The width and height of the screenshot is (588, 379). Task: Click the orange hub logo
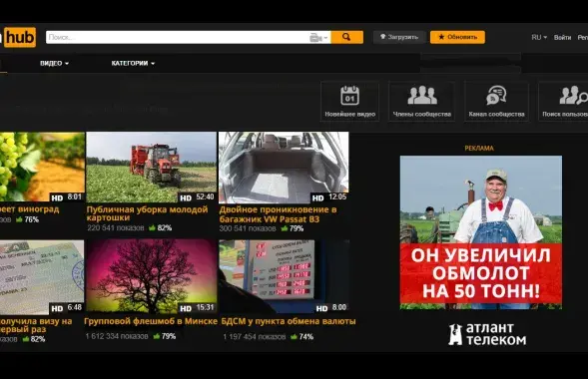pyautogui.click(x=20, y=37)
